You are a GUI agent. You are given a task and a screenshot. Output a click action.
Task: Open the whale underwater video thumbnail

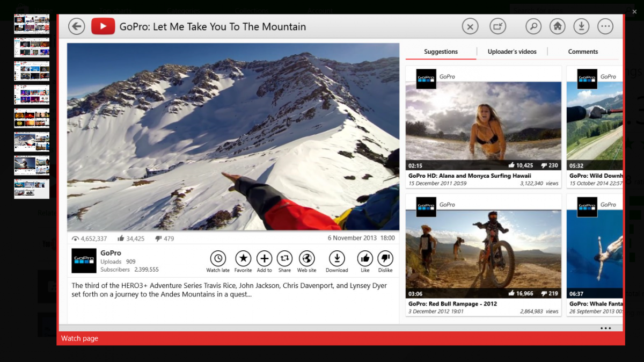click(x=595, y=254)
